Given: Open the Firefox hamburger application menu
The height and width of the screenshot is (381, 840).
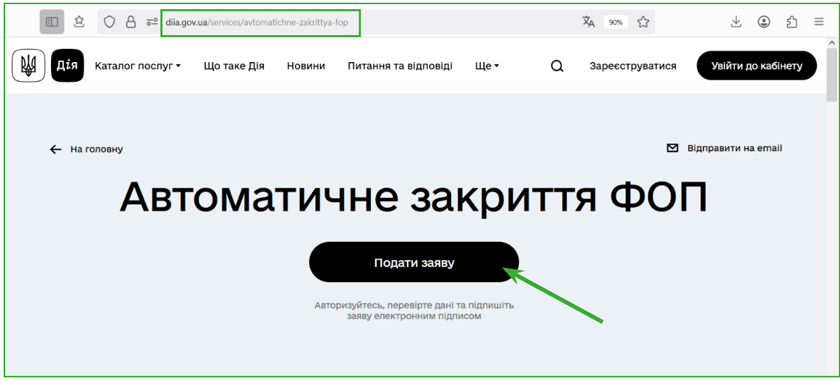Looking at the screenshot, I should (x=819, y=22).
